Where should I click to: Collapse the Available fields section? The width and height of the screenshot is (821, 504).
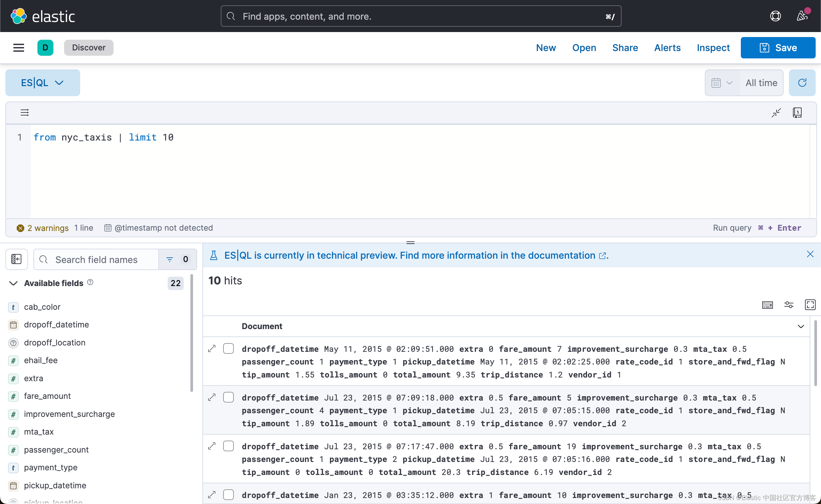(13, 283)
